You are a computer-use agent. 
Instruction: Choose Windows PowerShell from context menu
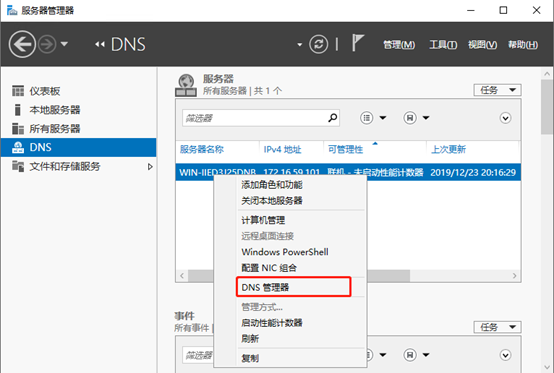click(285, 252)
